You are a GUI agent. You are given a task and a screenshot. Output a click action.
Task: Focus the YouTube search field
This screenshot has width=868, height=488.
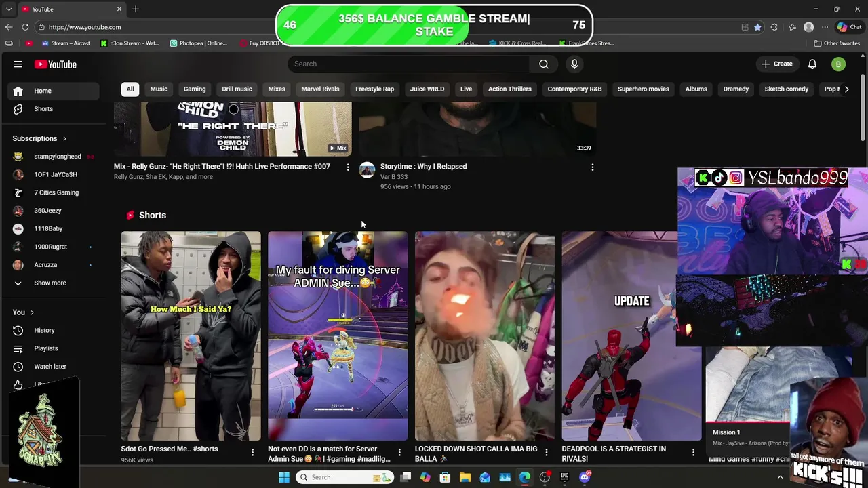click(409, 64)
